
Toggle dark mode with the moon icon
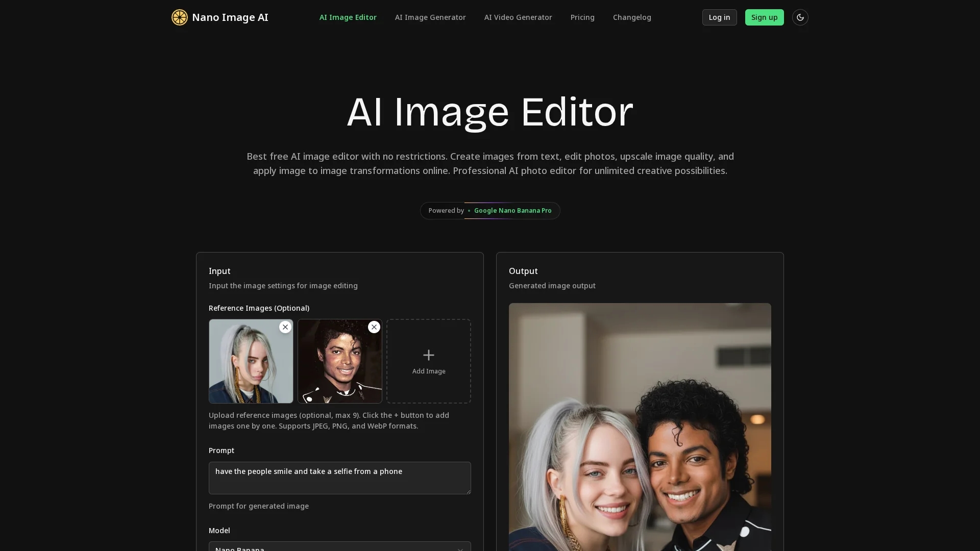[x=800, y=17]
